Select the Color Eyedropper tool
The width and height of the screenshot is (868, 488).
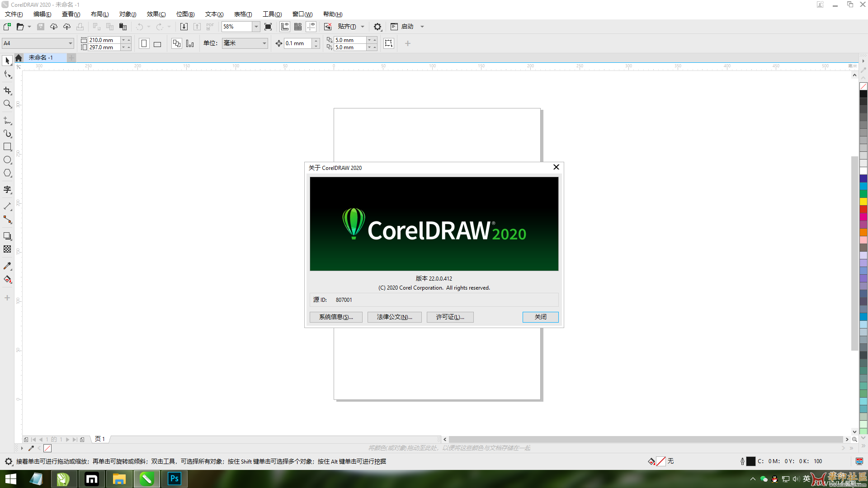(7, 266)
